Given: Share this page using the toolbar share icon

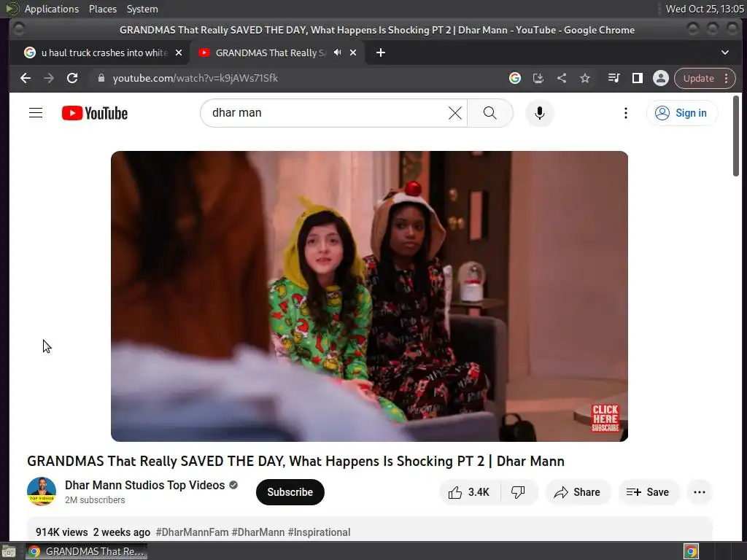Looking at the screenshot, I should point(562,78).
